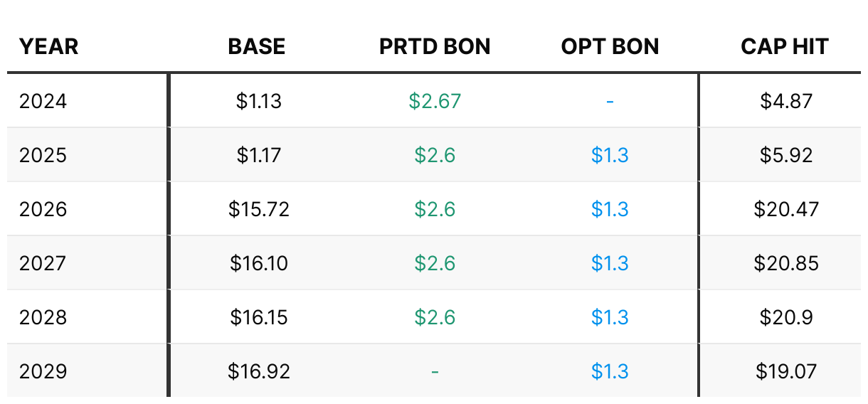Image resolution: width=868 pixels, height=404 pixels.
Task: Select the 2029 year cell
Action: coord(43,371)
